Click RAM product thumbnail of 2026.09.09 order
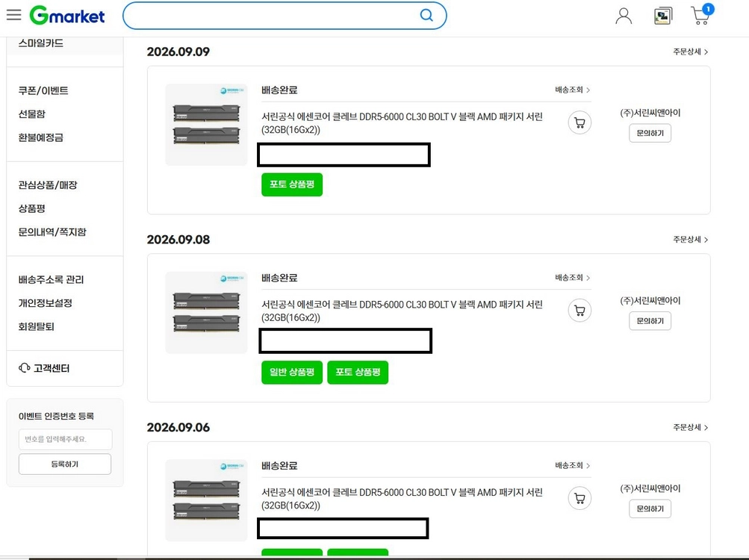Image resolution: width=749 pixels, height=560 pixels. click(206, 125)
